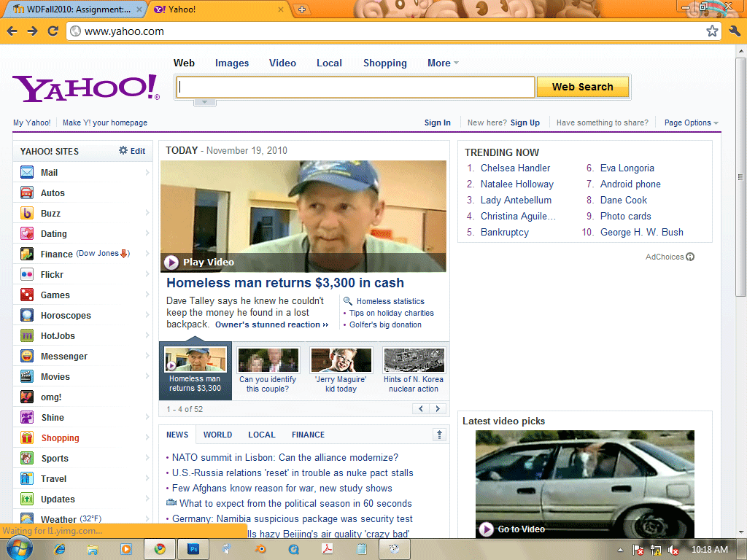Viewport: 747px width, 560px height.
Task: Select the Images search tab
Action: (x=232, y=63)
